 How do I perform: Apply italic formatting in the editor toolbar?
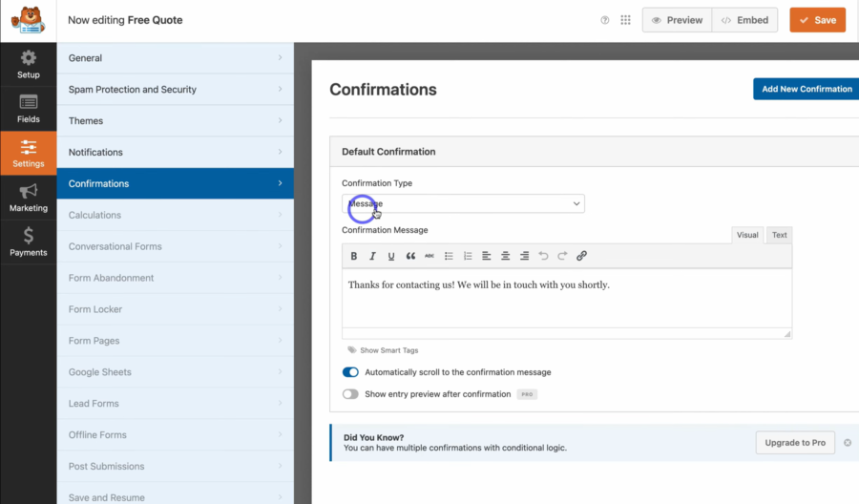(372, 256)
